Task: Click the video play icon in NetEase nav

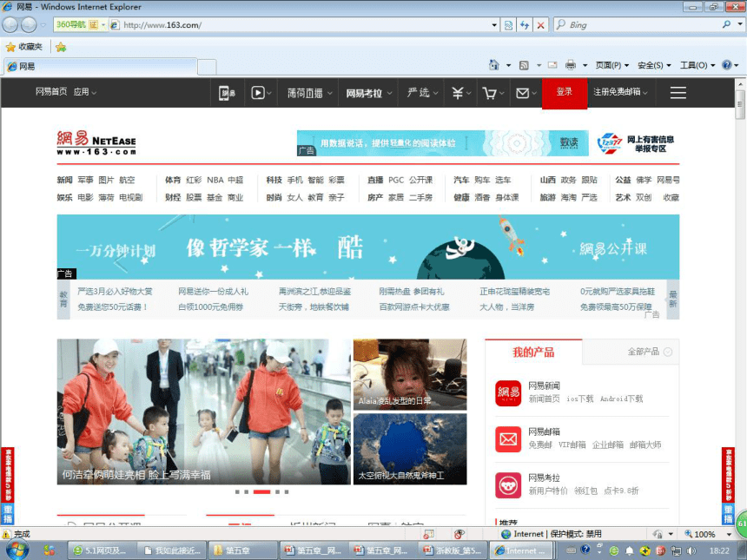Action: click(x=258, y=92)
